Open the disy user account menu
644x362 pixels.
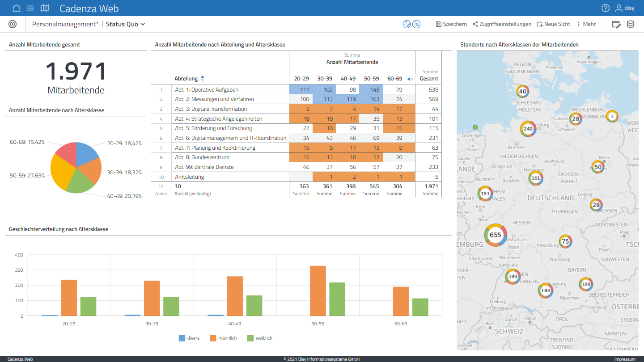pyautogui.click(x=625, y=8)
